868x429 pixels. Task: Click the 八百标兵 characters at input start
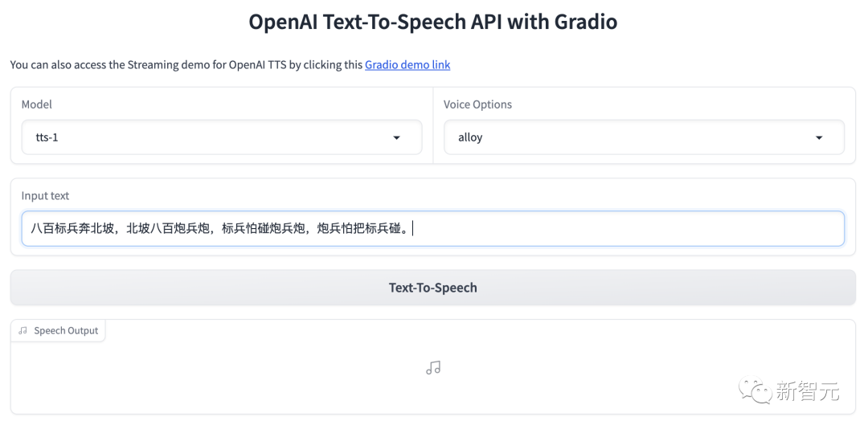(x=55, y=229)
